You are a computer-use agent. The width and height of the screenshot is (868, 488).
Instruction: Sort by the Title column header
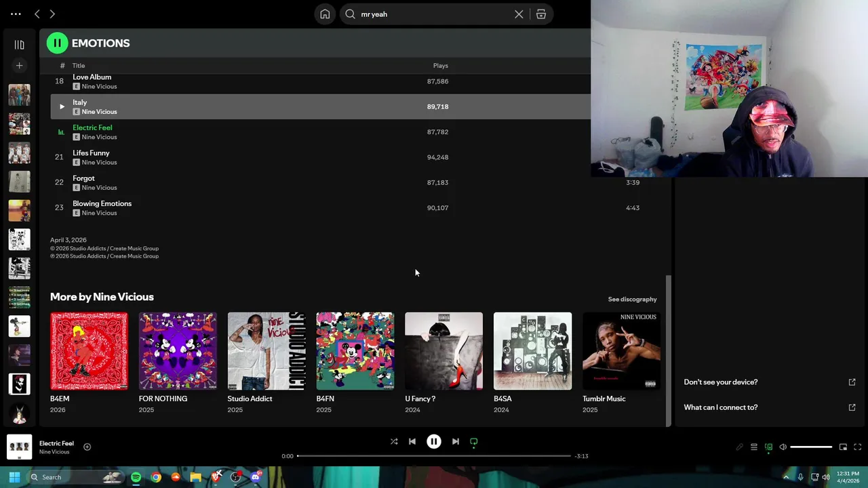point(79,66)
